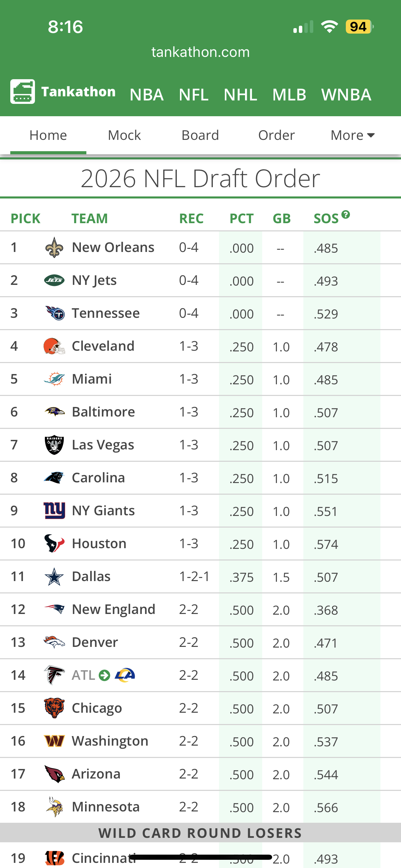
Task: Tap the Las Vegas Raiders shield logo
Action: (54, 445)
